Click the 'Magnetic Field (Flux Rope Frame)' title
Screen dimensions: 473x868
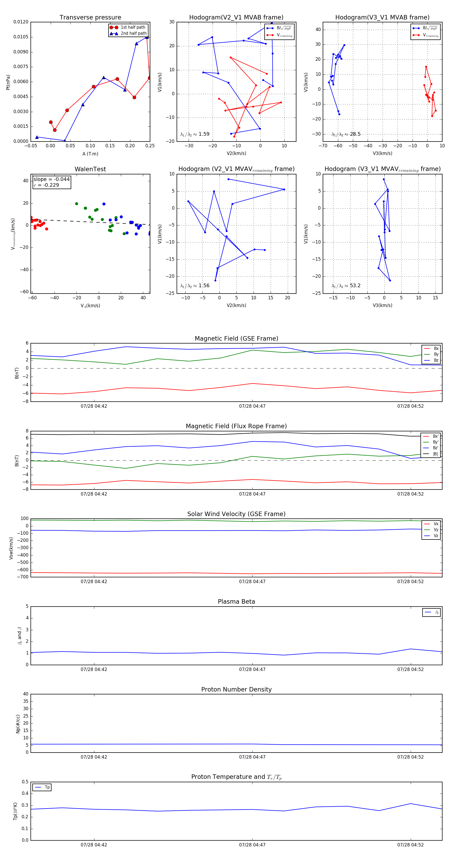236,426
